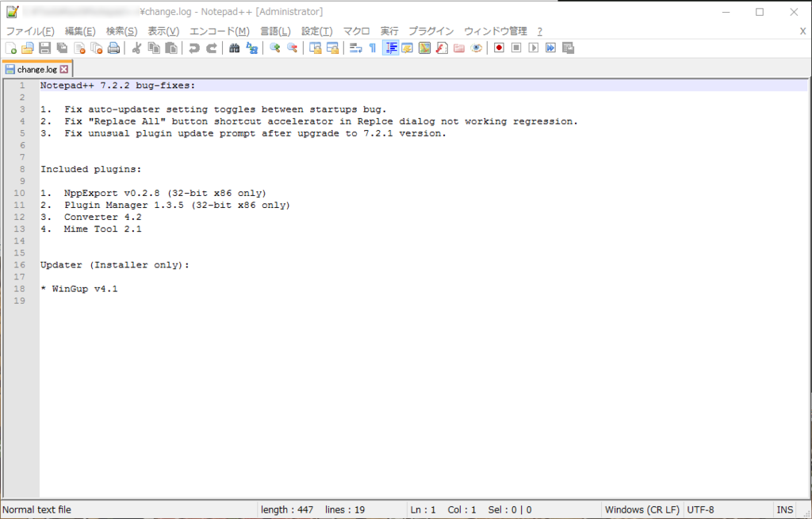This screenshot has width=812, height=519.
Task: Open the ファイル(F) menu
Action: (30, 31)
